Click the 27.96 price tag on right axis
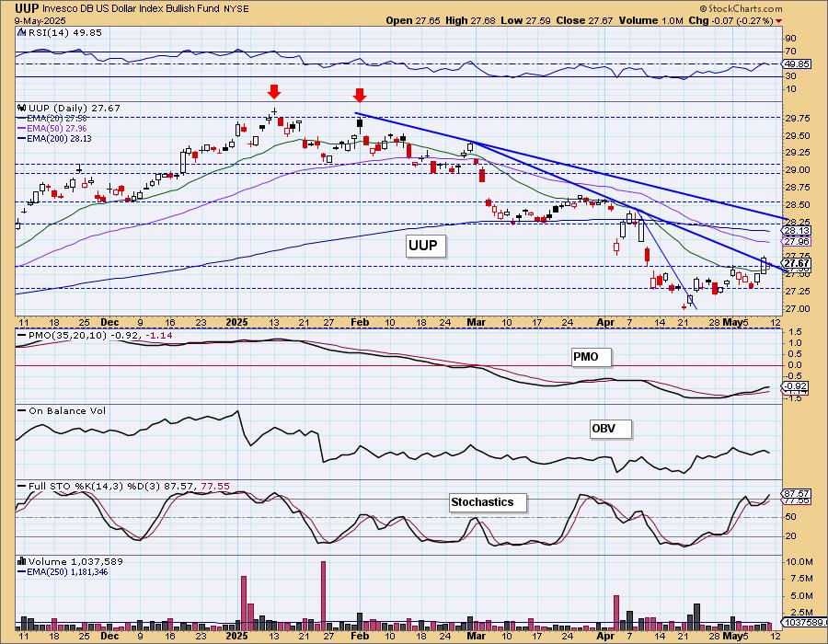This screenshot has width=828, height=644. (797, 242)
